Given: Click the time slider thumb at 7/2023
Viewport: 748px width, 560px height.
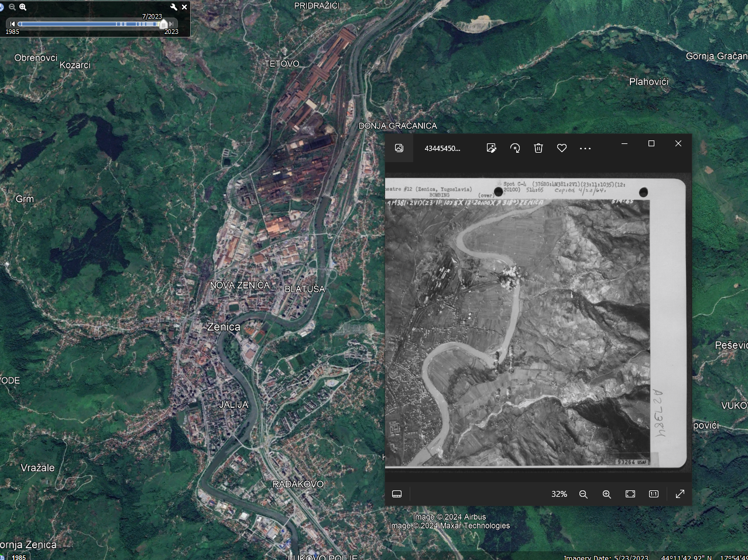Looking at the screenshot, I should pos(163,24).
